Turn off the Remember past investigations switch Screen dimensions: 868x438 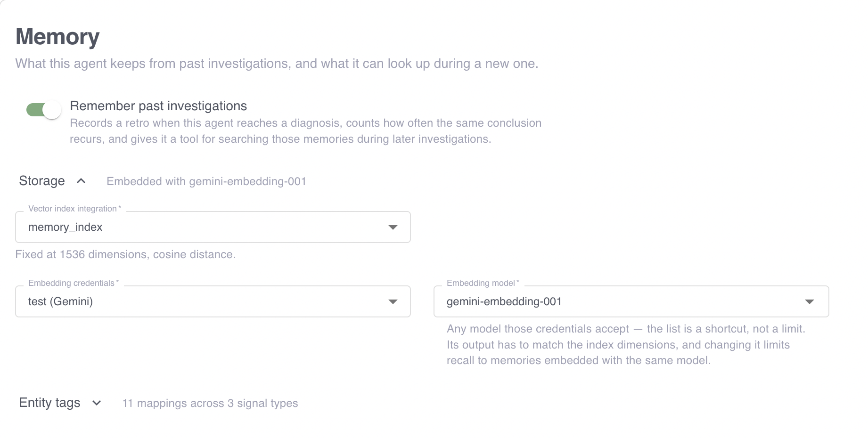tap(43, 110)
